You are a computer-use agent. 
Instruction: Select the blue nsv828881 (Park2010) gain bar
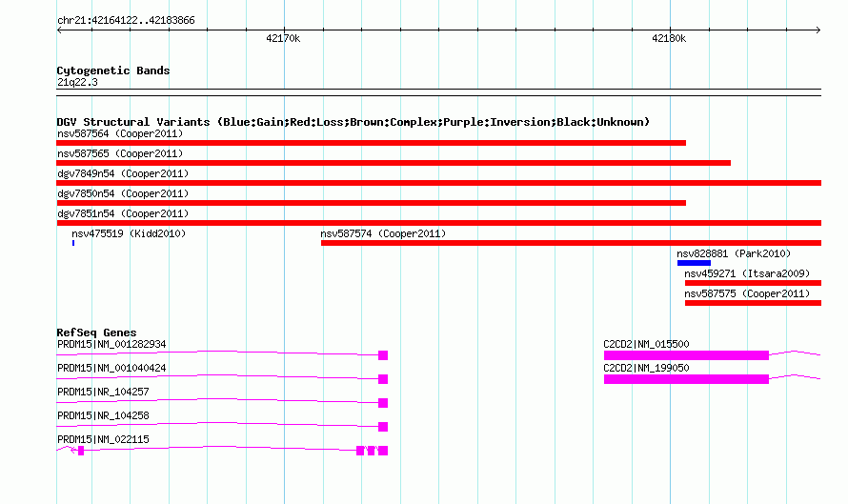click(694, 263)
